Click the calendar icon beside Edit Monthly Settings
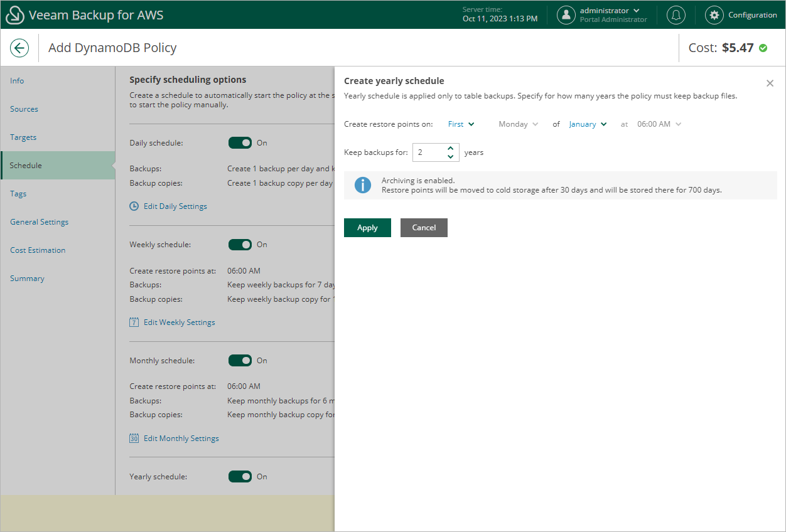This screenshot has height=532, width=786. tap(134, 438)
